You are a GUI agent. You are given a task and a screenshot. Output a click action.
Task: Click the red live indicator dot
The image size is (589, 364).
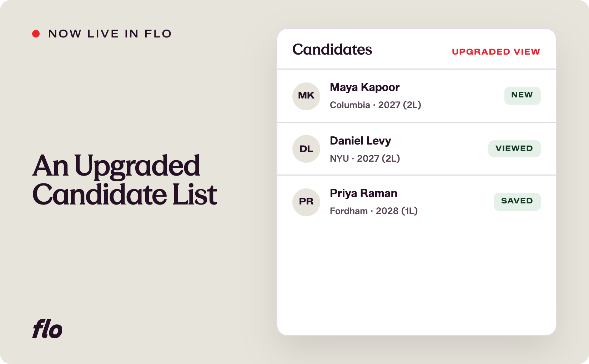(x=36, y=34)
